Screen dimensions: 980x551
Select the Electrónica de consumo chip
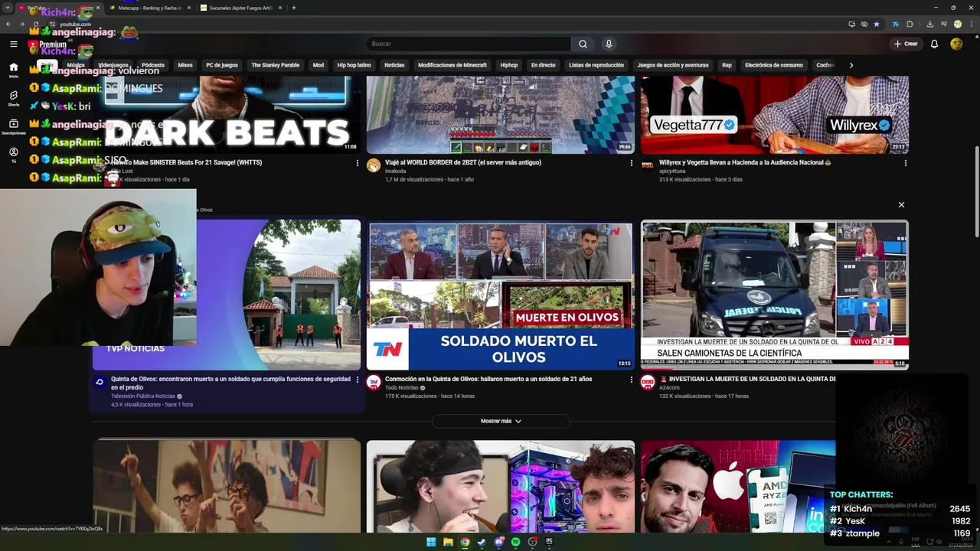[x=774, y=65]
